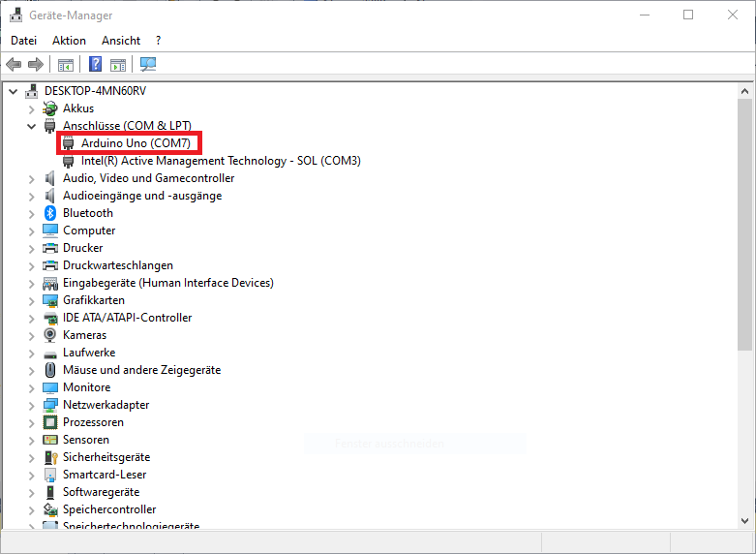The height and width of the screenshot is (554, 756).
Task: Click the show/hide console tree toolbar icon
Action: point(66,64)
